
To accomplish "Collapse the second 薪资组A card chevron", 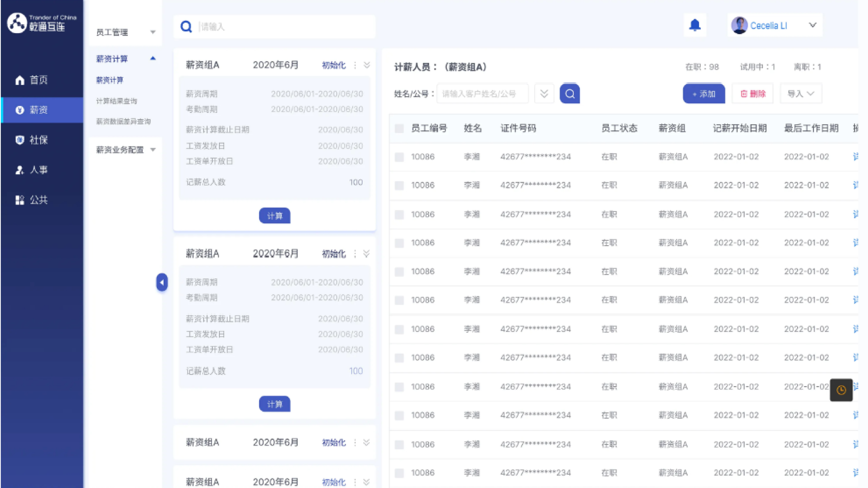I will click(367, 254).
